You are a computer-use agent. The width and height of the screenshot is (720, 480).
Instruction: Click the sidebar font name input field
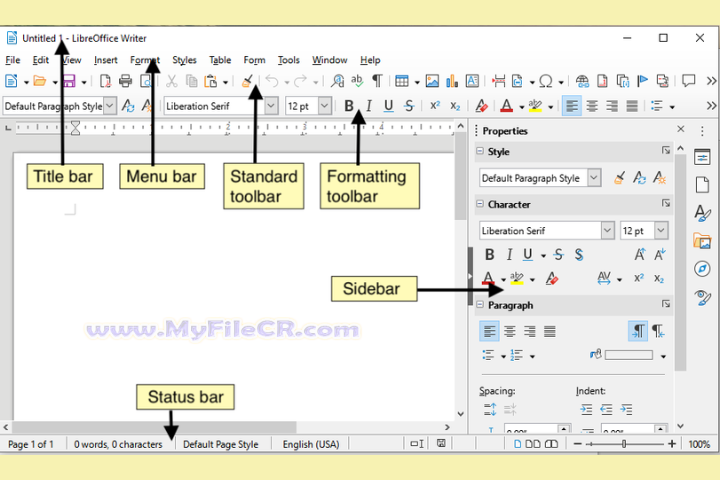(x=540, y=231)
